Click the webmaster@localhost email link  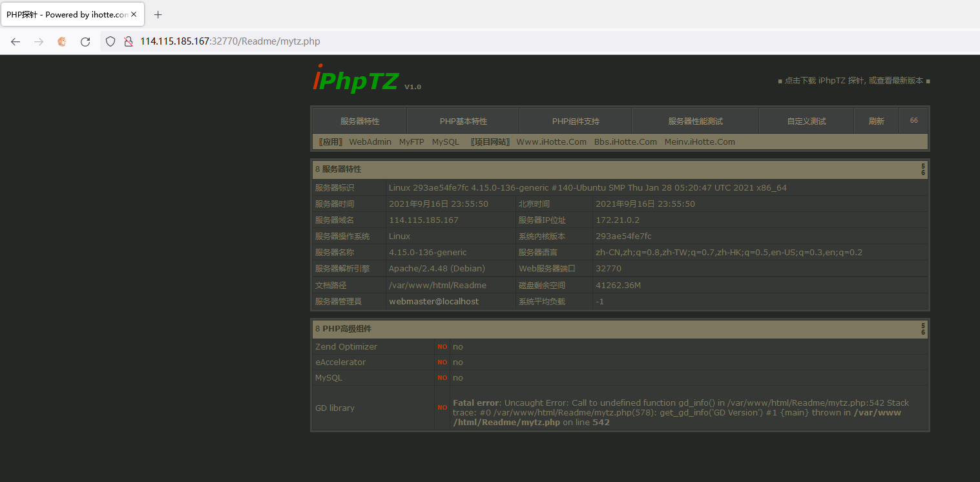tap(434, 301)
